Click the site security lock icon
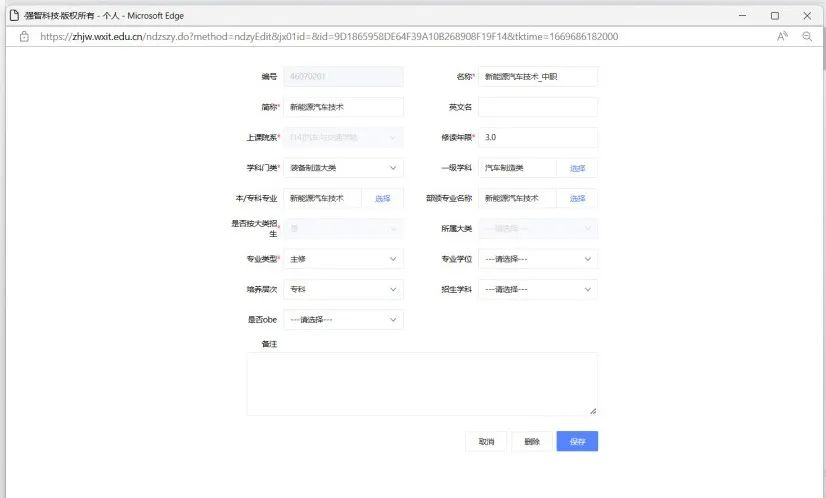Image resolution: width=826 pixels, height=498 pixels. click(24, 36)
